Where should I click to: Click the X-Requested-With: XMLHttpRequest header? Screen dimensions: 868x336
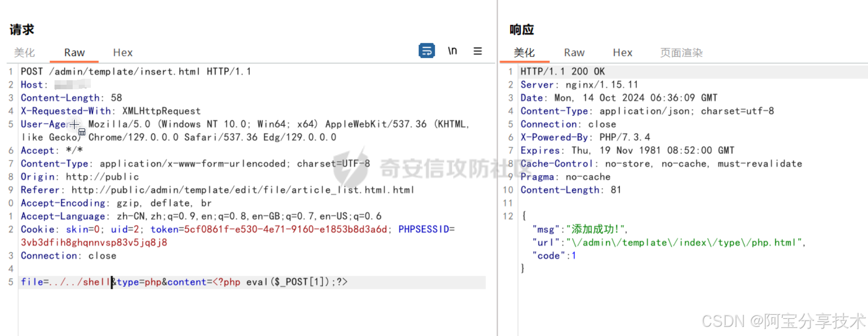(111, 111)
